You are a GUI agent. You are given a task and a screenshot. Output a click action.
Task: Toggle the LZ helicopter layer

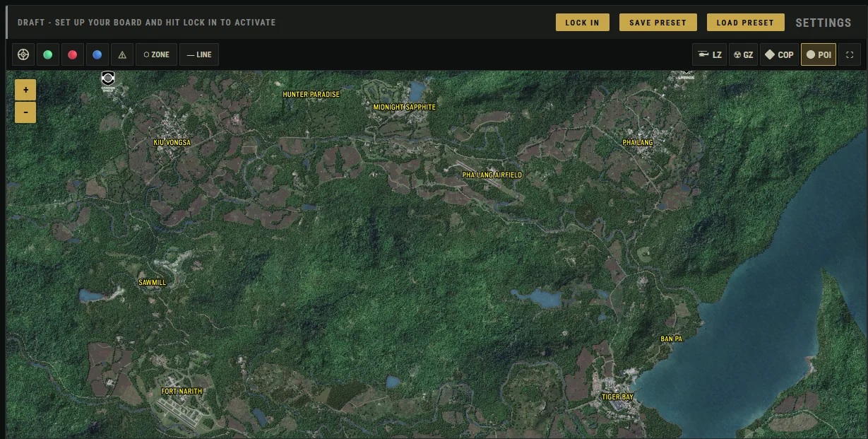point(710,54)
